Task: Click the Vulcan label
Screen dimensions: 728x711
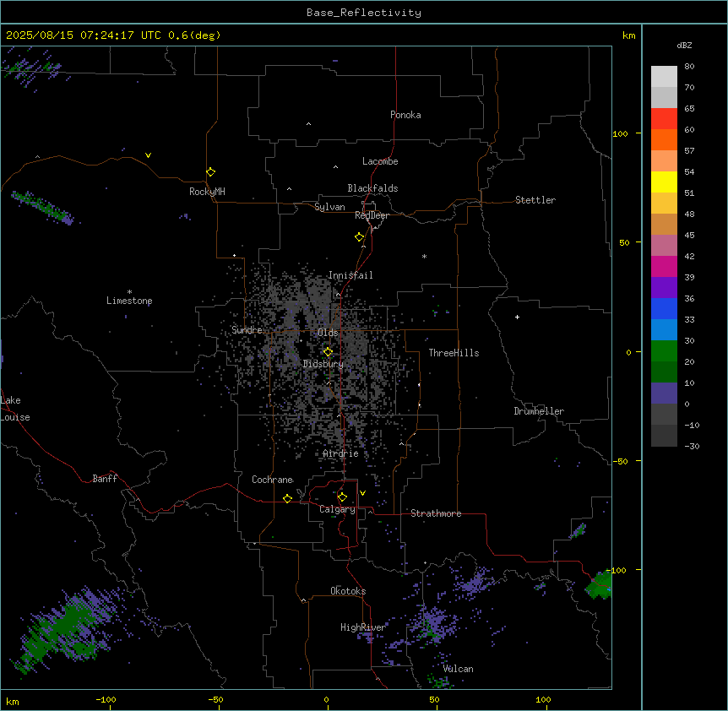Action: (459, 669)
